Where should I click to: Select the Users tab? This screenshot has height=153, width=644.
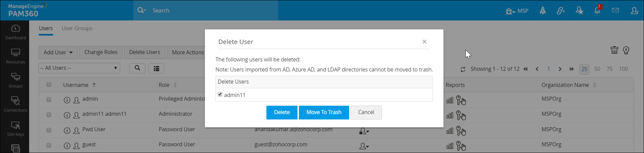tap(46, 28)
